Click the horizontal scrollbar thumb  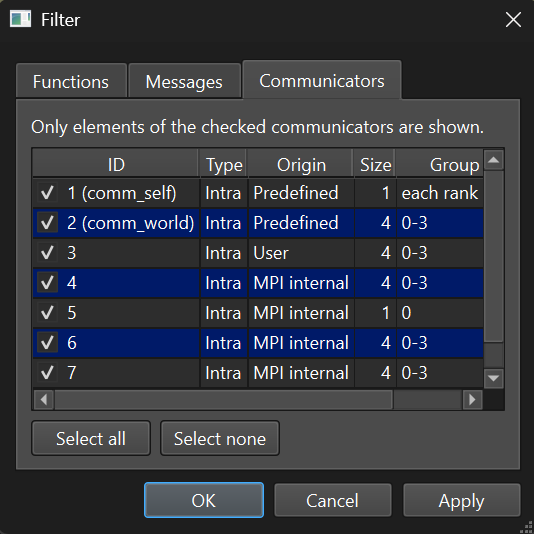(224, 399)
